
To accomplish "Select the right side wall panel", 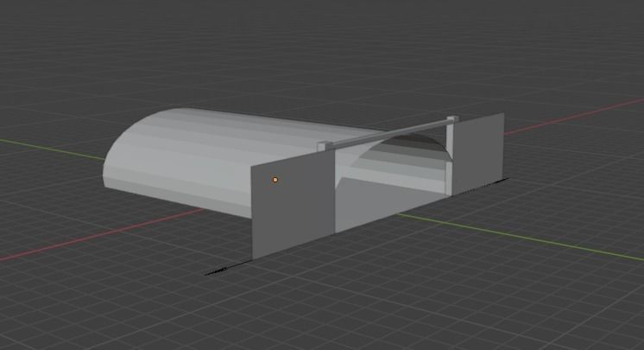I will point(478,152).
